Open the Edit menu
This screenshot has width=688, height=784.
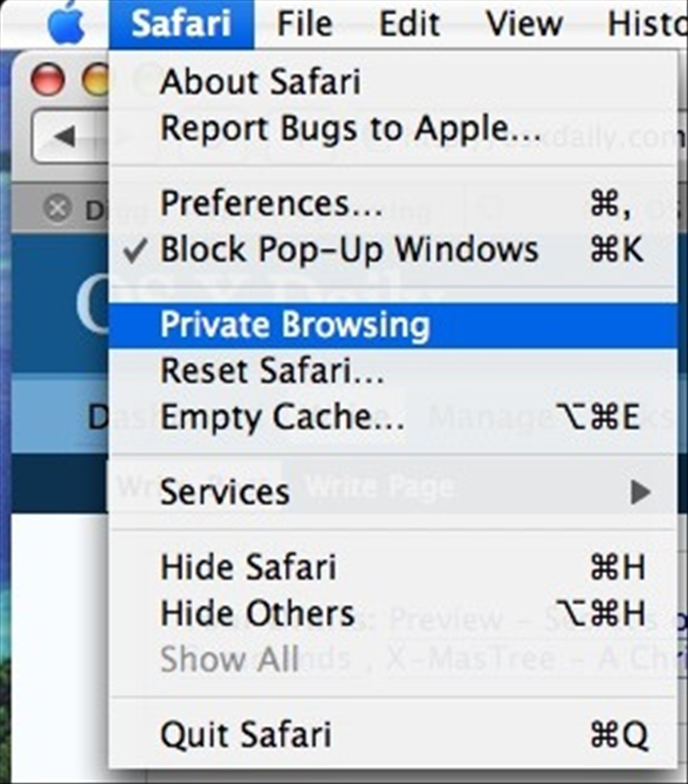click(410, 24)
